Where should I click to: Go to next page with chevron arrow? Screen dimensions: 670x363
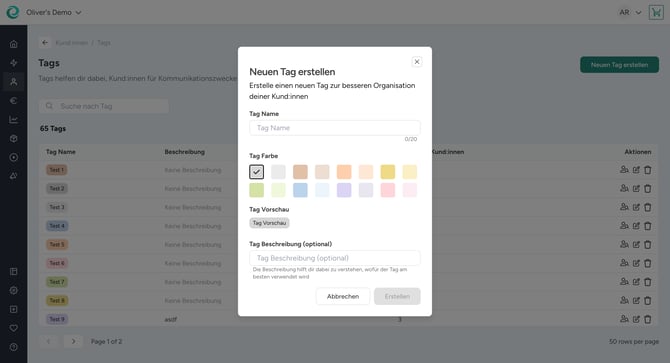click(x=73, y=341)
